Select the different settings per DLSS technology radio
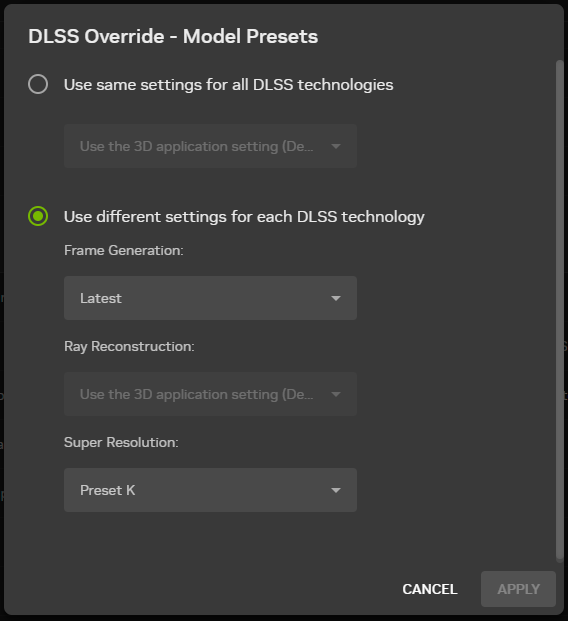The height and width of the screenshot is (621, 568). point(38,216)
